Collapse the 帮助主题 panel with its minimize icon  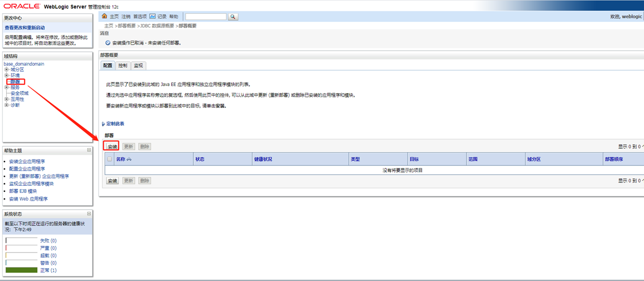coord(89,150)
